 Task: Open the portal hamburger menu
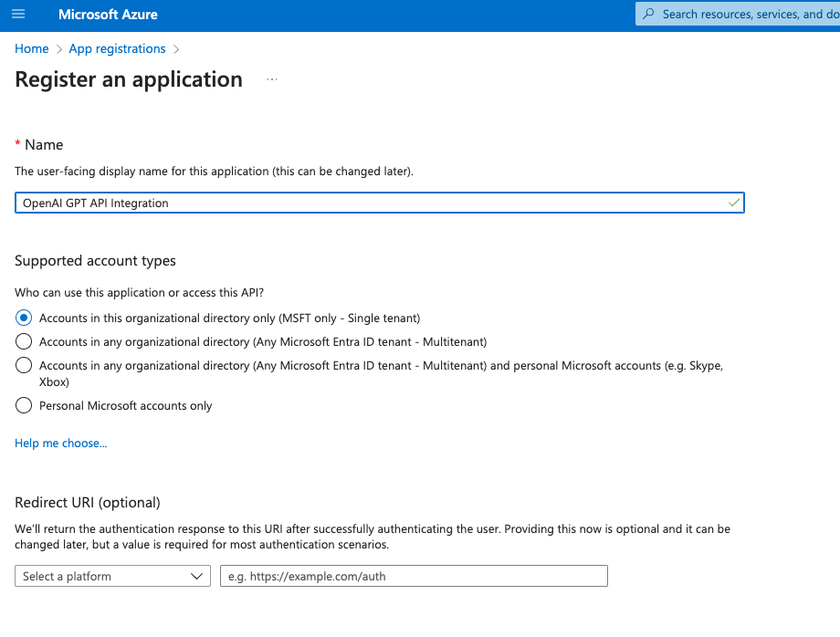16,14
